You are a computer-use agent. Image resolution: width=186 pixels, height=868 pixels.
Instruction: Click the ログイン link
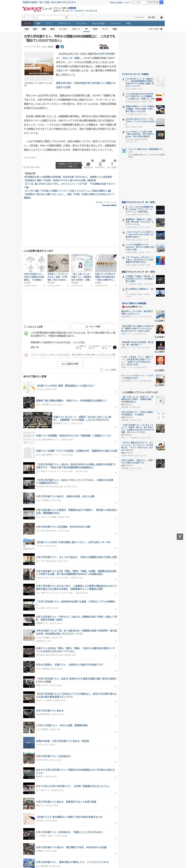(x=57, y=11)
